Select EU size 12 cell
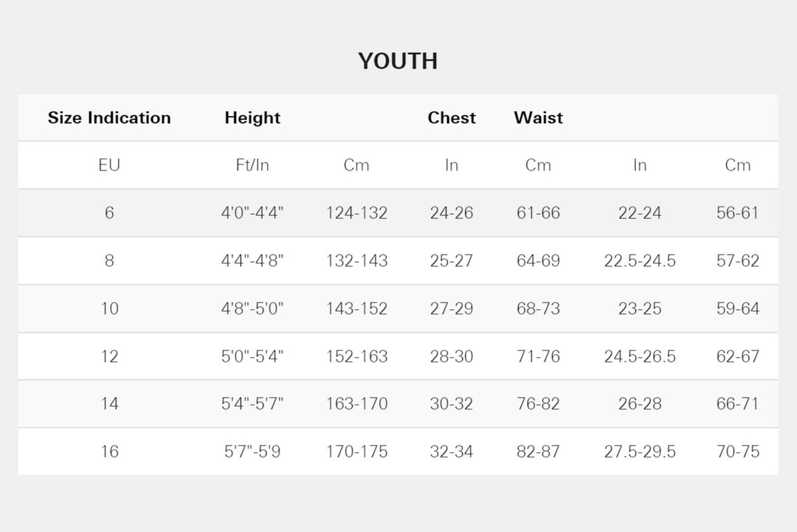This screenshot has height=532, width=797. [109, 356]
